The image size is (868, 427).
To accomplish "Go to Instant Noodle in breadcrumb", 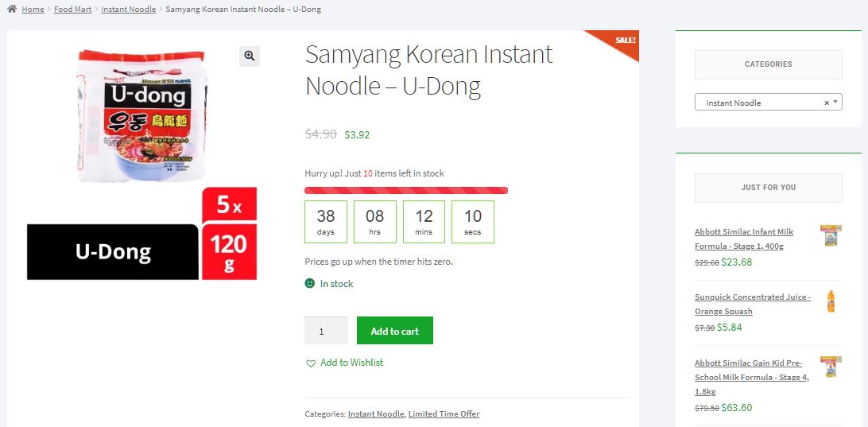I will click(x=129, y=10).
